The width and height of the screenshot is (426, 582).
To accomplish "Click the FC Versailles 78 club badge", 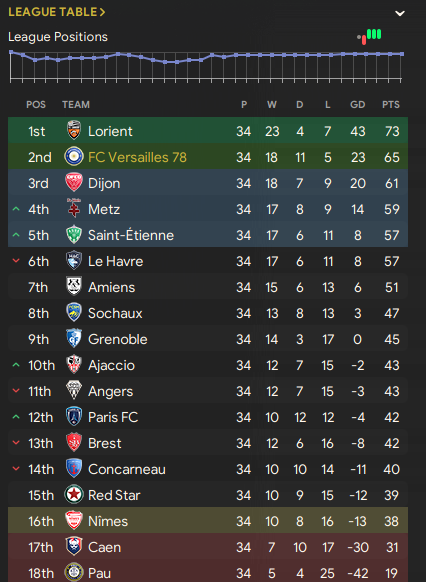I will [74, 157].
